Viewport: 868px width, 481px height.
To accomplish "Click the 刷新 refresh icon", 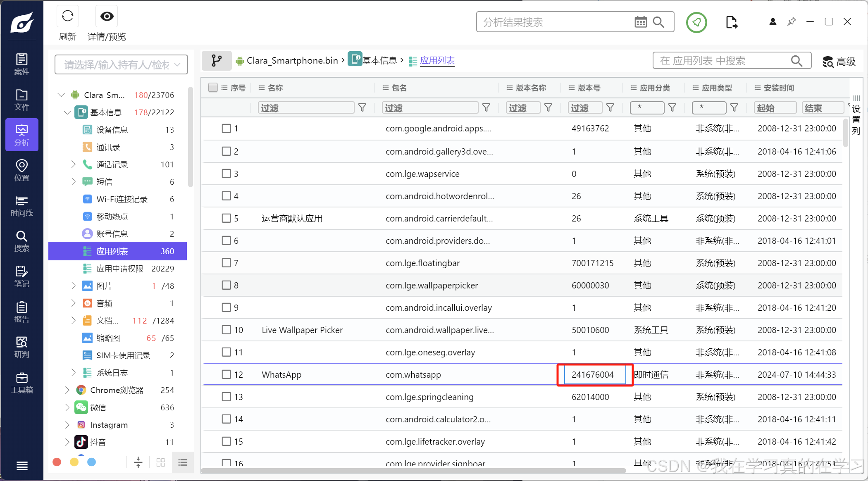I will (x=67, y=17).
